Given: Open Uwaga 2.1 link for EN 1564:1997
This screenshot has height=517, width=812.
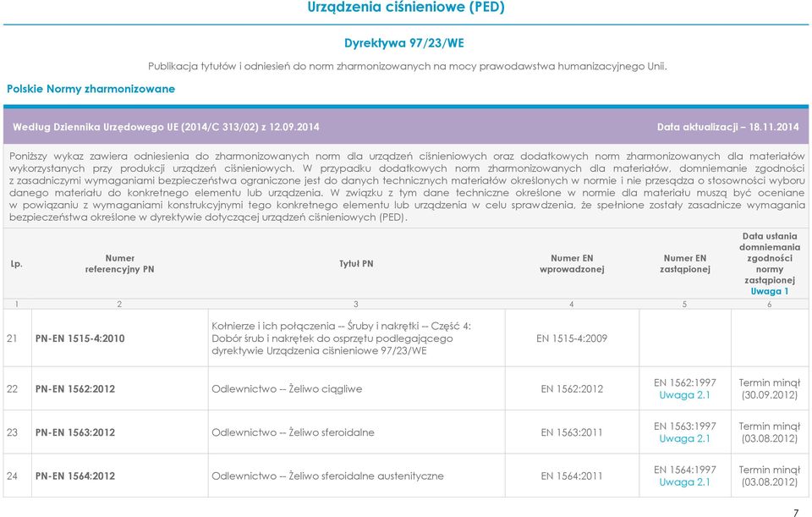Looking at the screenshot, I should [684, 481].
